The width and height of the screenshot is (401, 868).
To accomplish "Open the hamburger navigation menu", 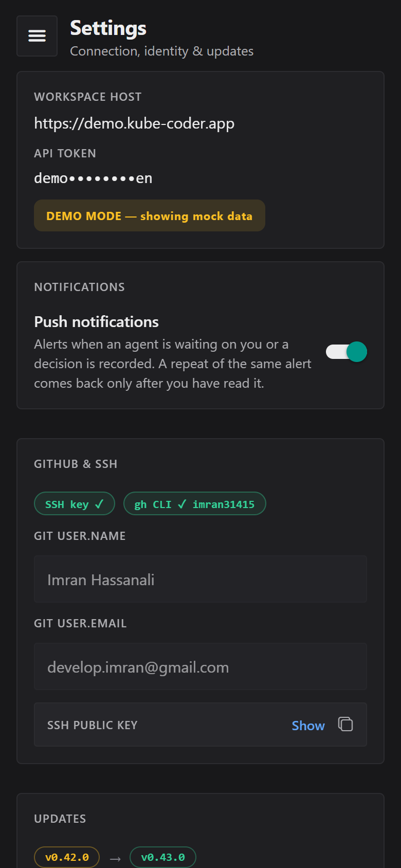I will pyautogui.click(x=37, y=36).
